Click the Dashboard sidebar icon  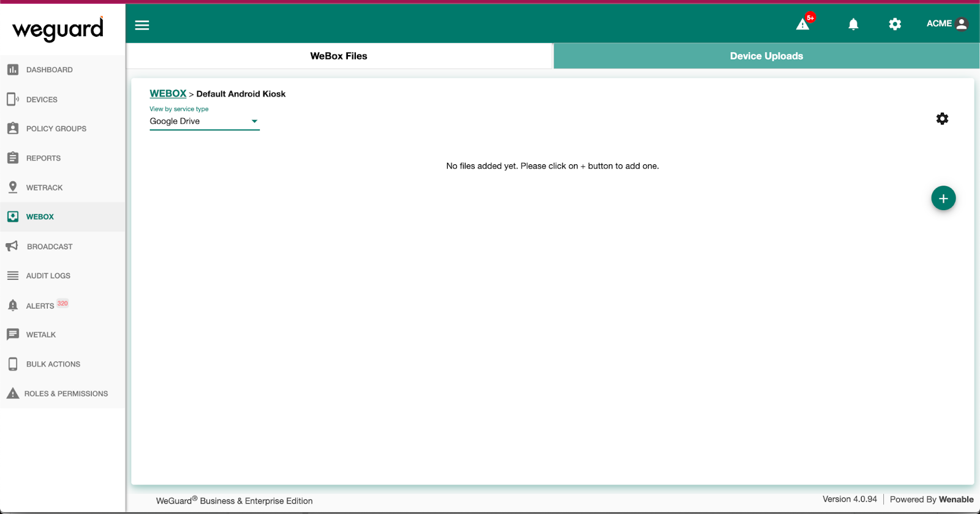[13, 70]
